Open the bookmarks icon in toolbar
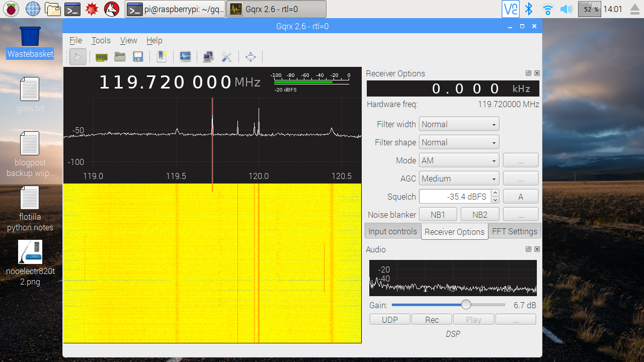The width and height of the screenshot is (644, 362). tap(162, 57)
